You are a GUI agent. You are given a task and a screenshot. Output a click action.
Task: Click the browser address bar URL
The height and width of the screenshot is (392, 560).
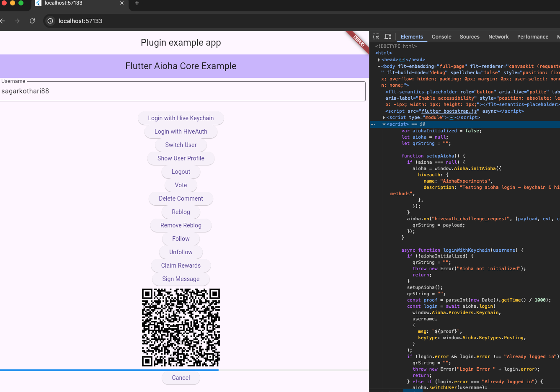80,21
